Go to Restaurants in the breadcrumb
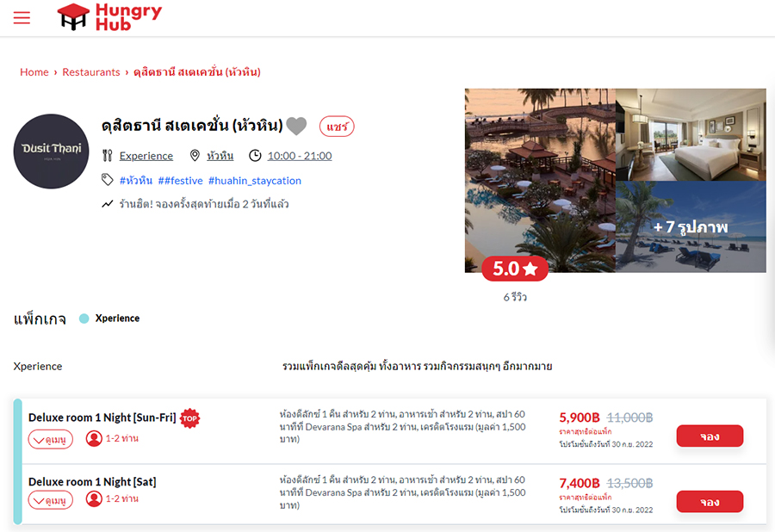The height and width of the screenshot is (532, 775). [x=91, y=72]
